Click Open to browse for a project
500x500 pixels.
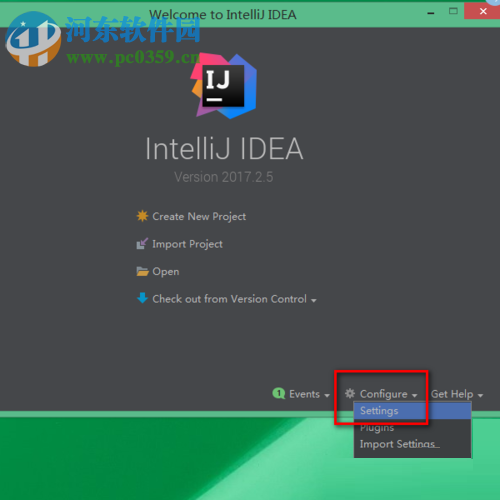[x=166, y=272]
